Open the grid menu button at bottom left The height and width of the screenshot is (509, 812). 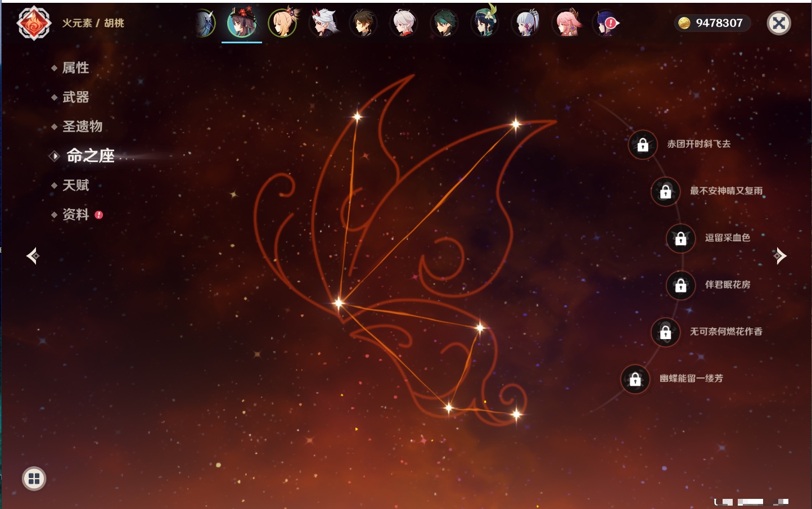(x=34, y=479)
